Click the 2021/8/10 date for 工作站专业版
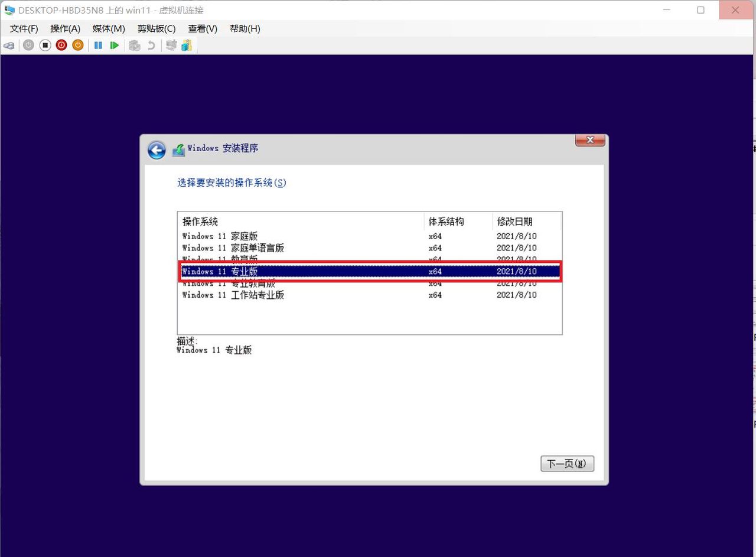 pos(517,295)
